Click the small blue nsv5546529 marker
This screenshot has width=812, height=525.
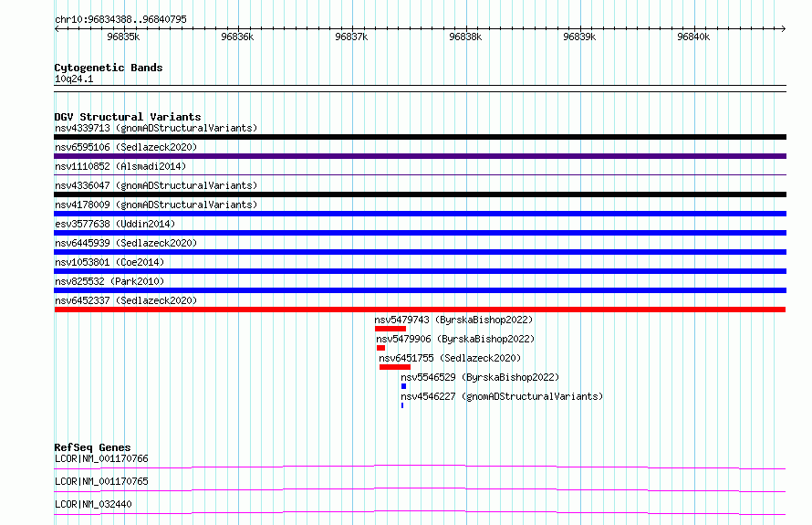coord(403,386)
